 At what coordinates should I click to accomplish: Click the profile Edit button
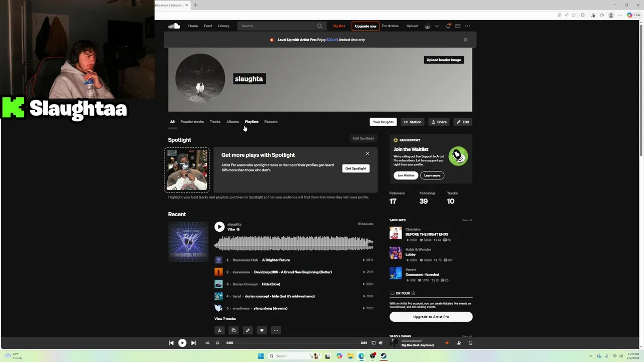(463, 122)
